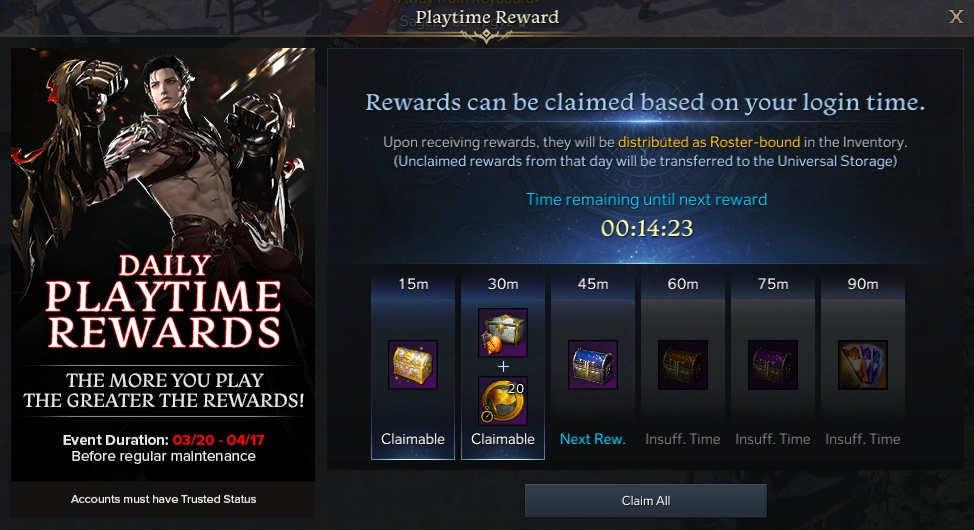Click the 90m Insuff. Time label
This screenshot has height=530, width=974.
coord(863,439)
